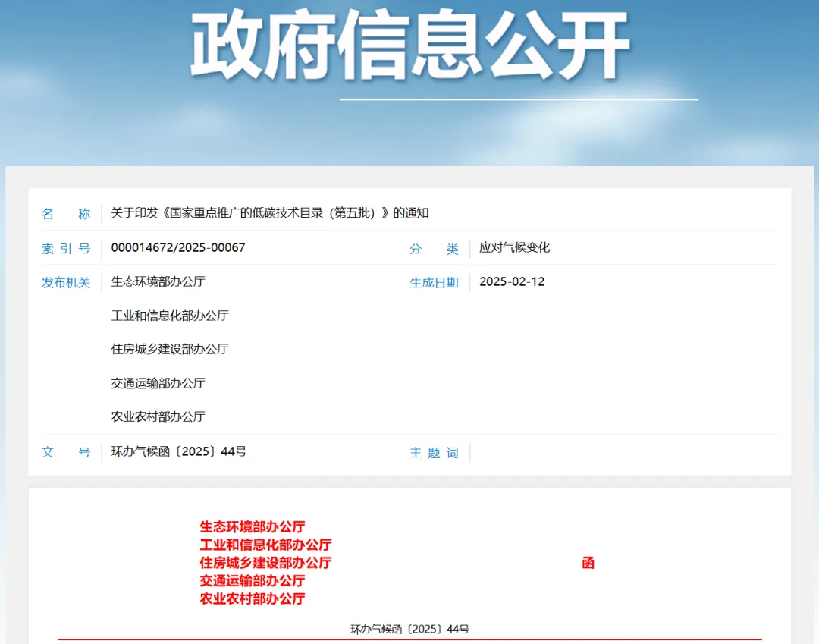This screenshot has width=819, height=644.
Task: Click the 发布机关 field label
Action: 66,283
